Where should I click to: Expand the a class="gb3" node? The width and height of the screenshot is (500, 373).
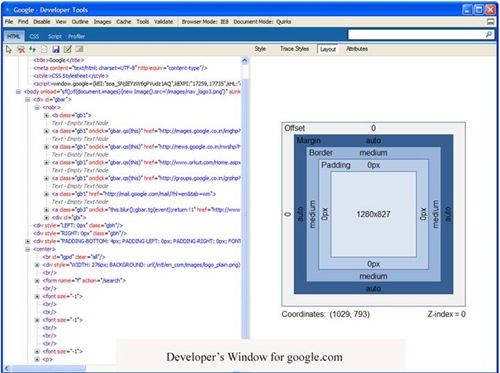click(47, 210)
